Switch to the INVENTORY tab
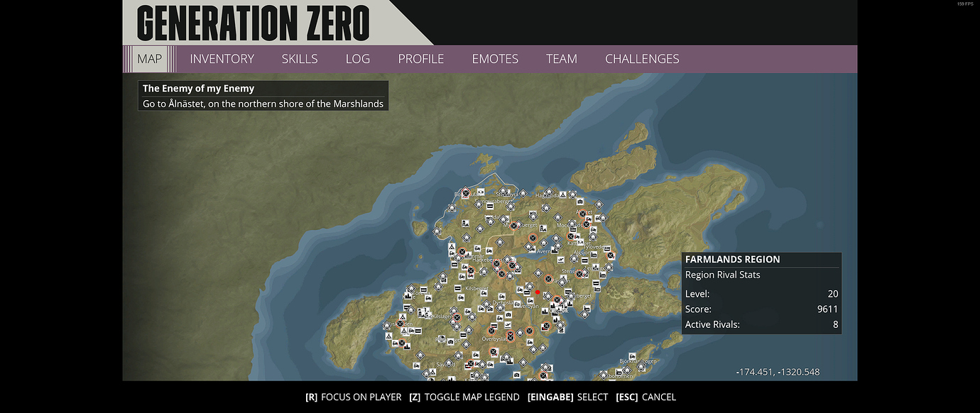 pyautogui.click(x=222, y=59)
